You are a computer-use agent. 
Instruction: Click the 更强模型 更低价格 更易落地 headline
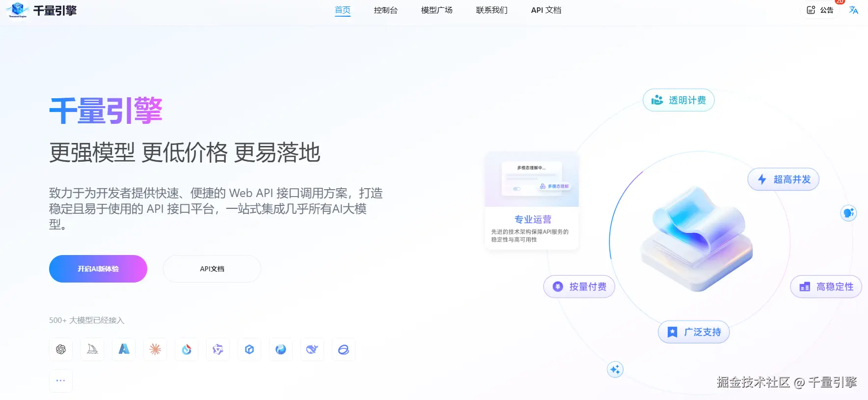185,152
